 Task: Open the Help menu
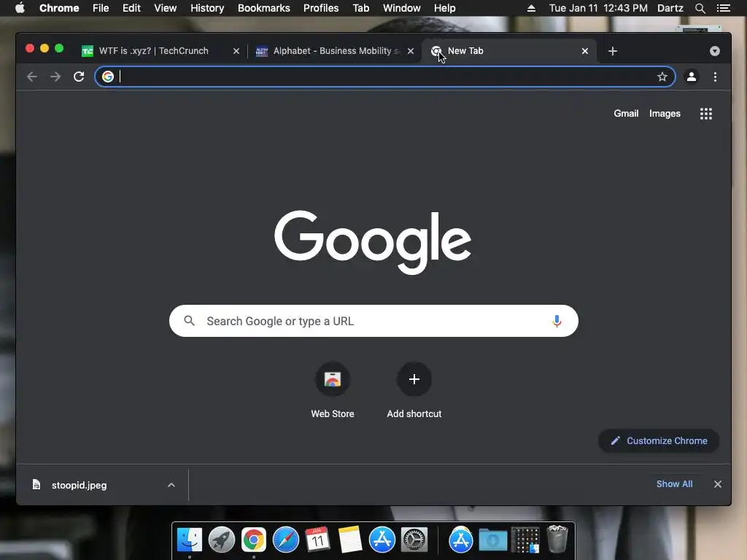[444, 8]
